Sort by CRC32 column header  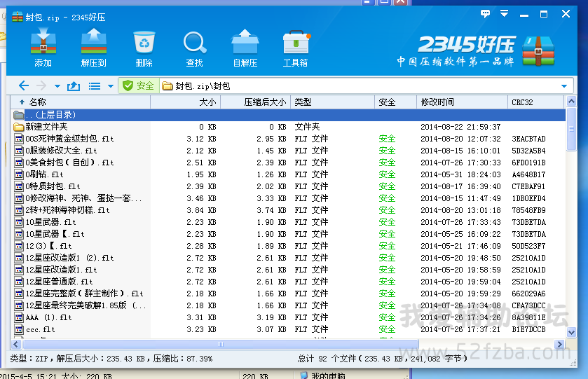click(535, 102)
